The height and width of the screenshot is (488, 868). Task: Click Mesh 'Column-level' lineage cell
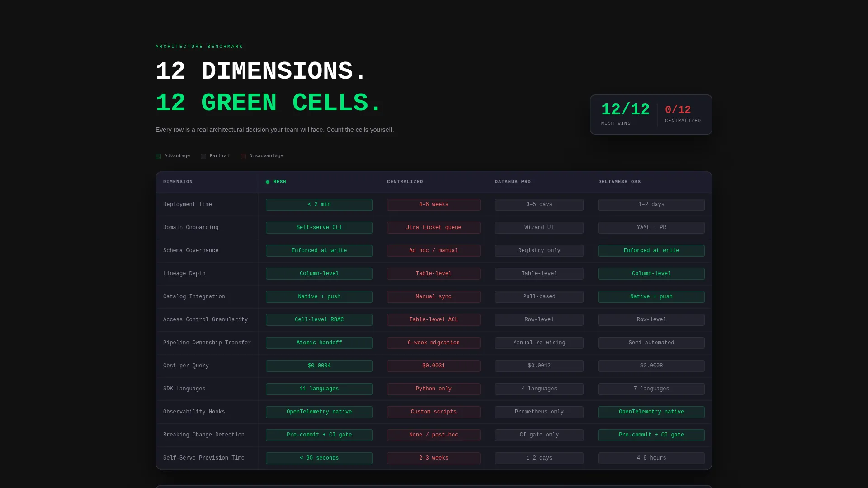pos(319,274)
